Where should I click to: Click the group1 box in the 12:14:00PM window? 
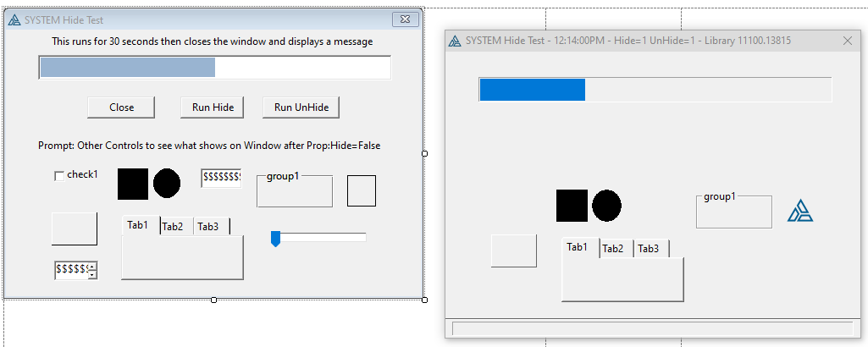tap(733, 212)
